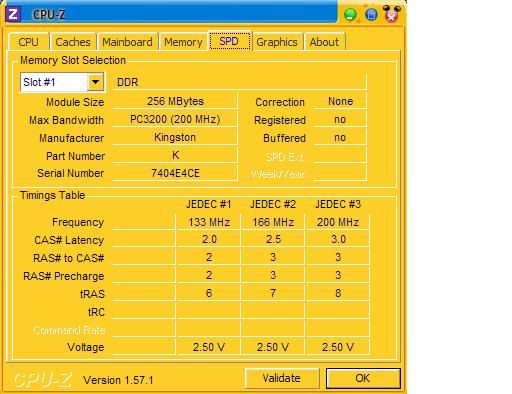Click the red close icon in title bar
The height and width of the screenshot is (394, 512).
point(392,14)
